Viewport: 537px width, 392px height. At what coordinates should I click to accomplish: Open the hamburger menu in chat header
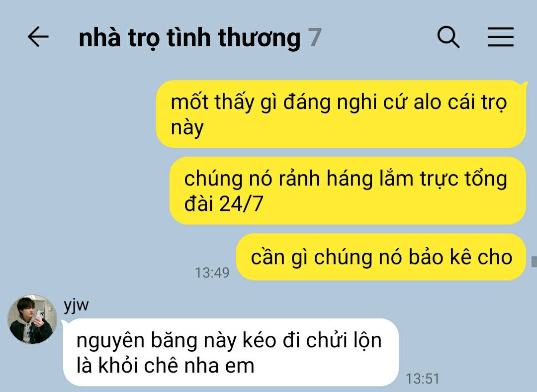click(x=500, y=37)
